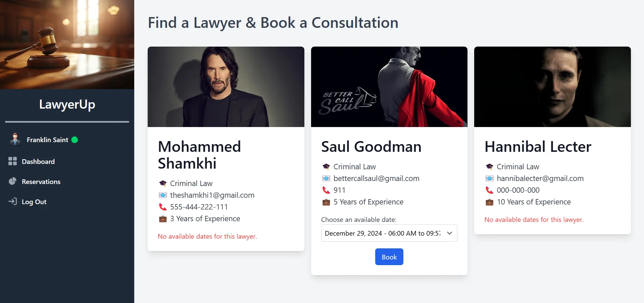
Task: Expand date list using chevron arrow
Action: coord(450,233)
